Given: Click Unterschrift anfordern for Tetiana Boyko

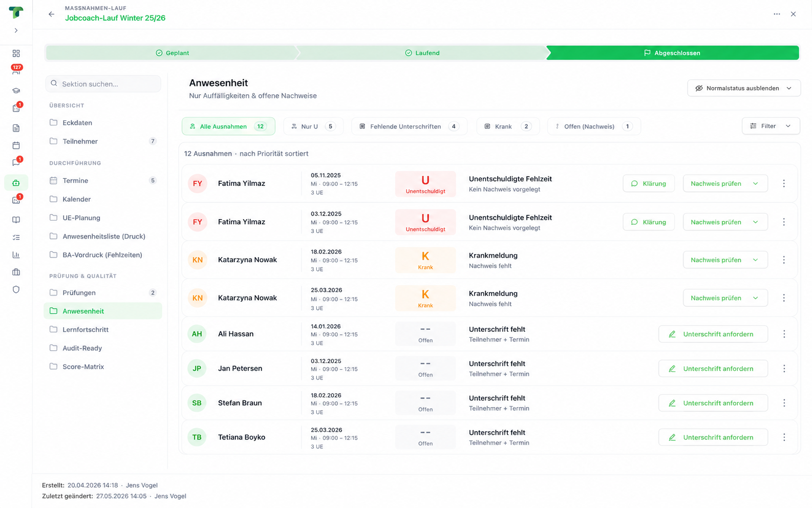Looking at the screenshot, I should pyautogui.click(x=713, y=437).
